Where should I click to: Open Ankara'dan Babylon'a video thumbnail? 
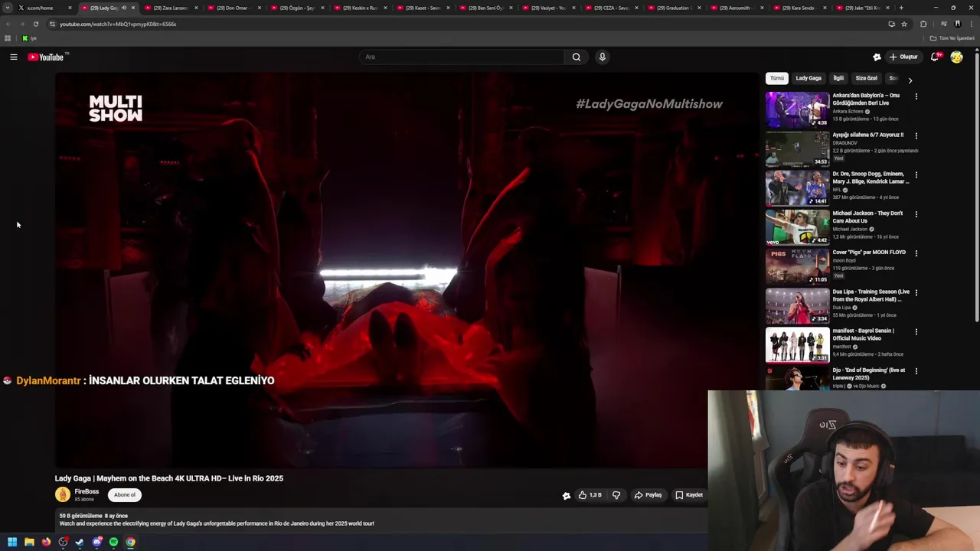pyautogui.click(x=797, y=109)
